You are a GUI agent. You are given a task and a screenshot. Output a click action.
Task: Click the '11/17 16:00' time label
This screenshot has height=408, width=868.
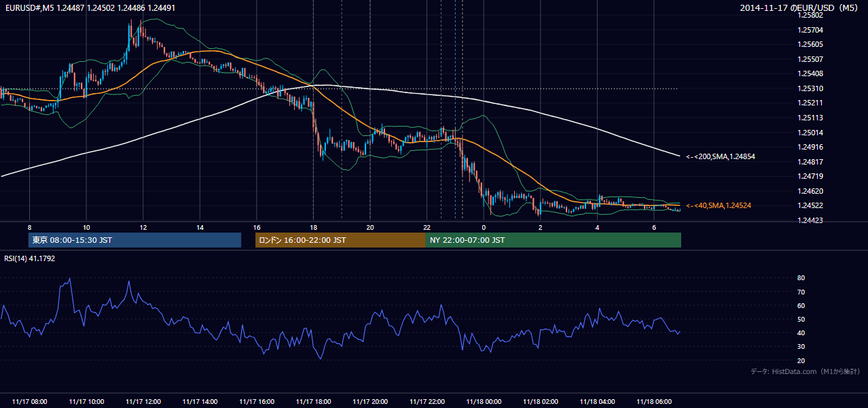click(x=257, y=402)
